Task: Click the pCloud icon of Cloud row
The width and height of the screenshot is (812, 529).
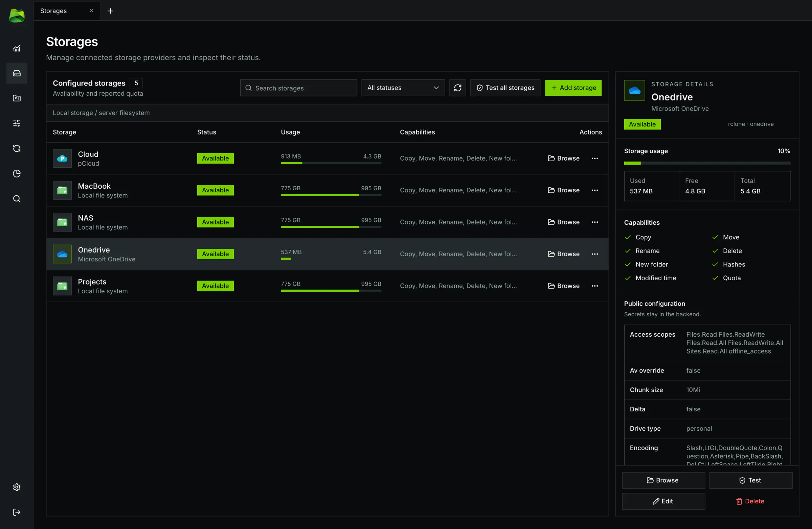Action: click(62, 158)
